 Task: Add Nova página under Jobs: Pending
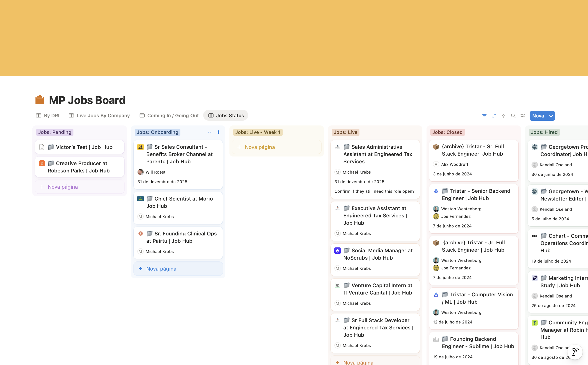click(62, 187)
